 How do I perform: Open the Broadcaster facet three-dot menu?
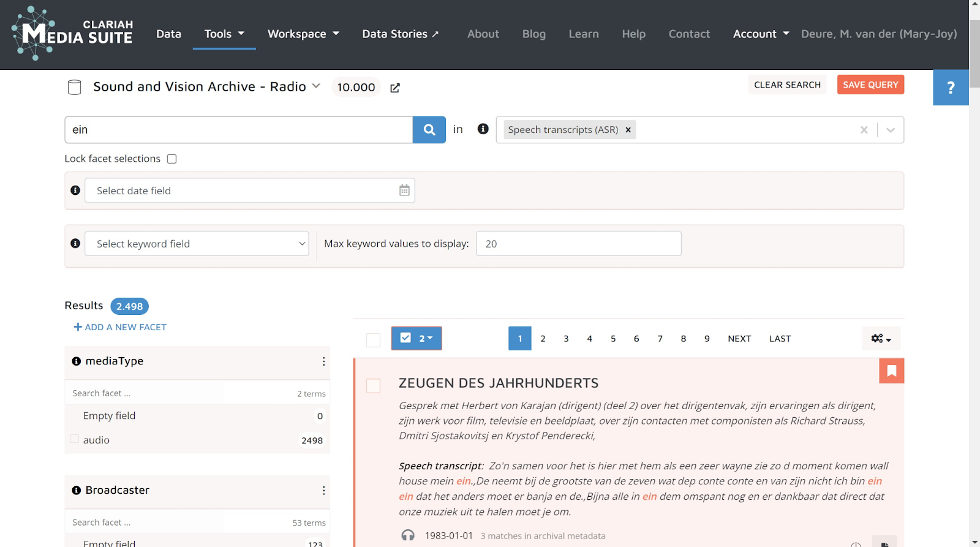[x=323, y=490]
